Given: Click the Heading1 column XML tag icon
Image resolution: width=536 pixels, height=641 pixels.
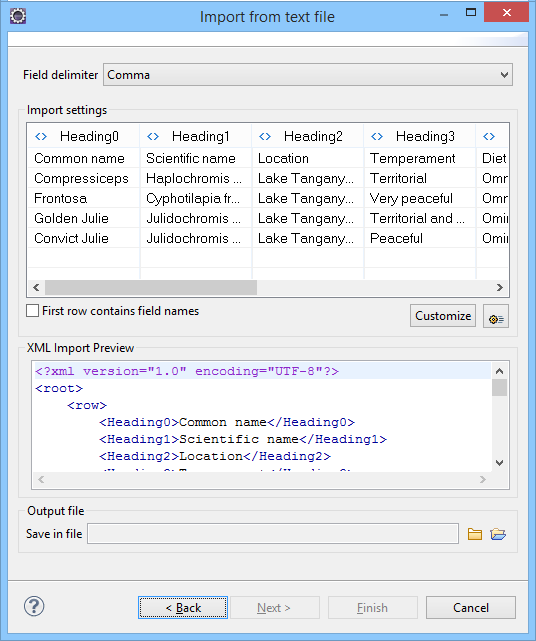Looking at the screenshot, I should point(153,137).
